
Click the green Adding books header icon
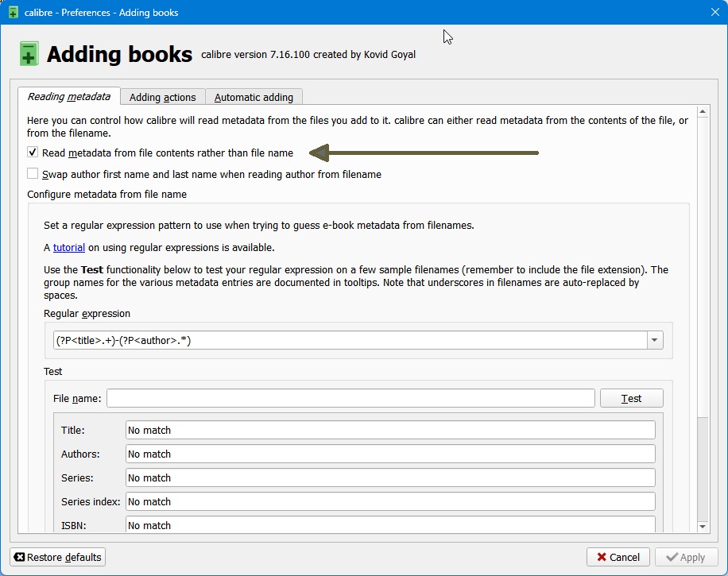[x=29, y=54]
